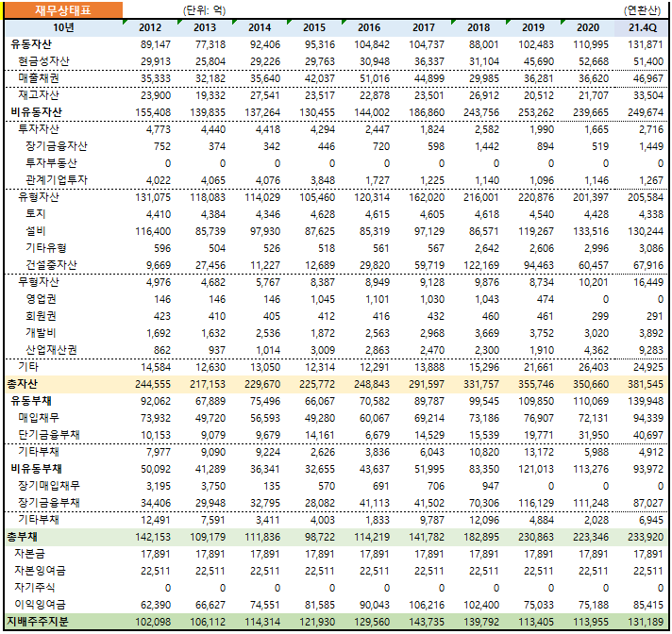Click the 2012 유동자산 value 89,147
This screenshot has width=672, height=634.
156,44
